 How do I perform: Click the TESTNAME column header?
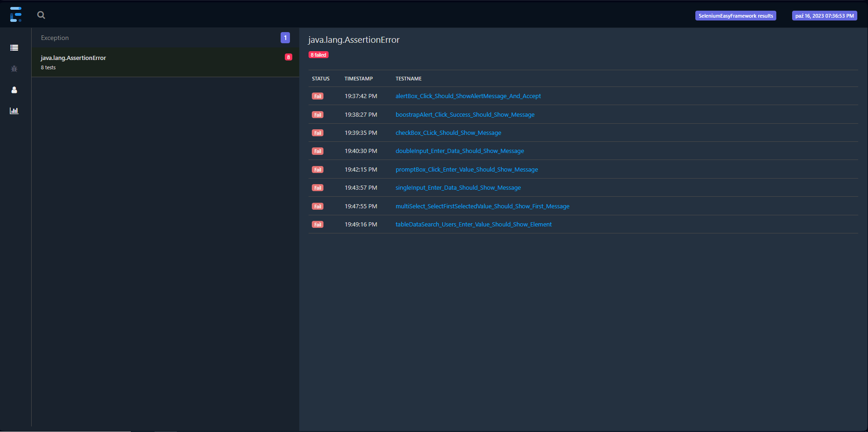[409, 79]
